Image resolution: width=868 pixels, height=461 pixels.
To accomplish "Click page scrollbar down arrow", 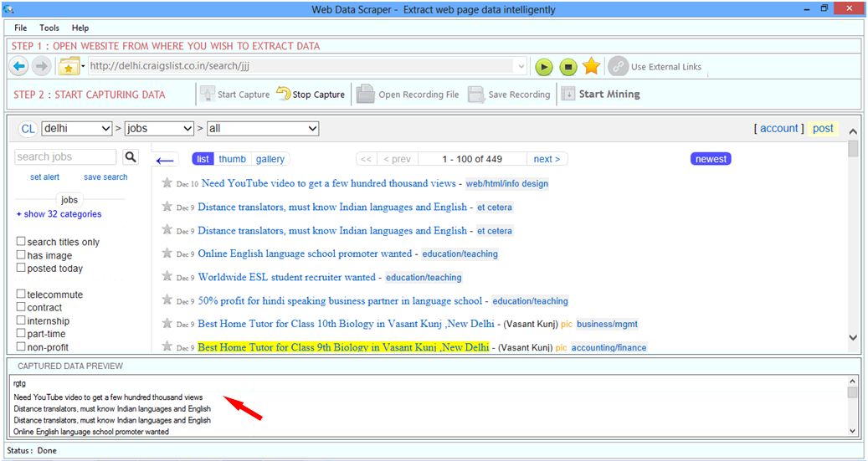I will pos(853,337).
